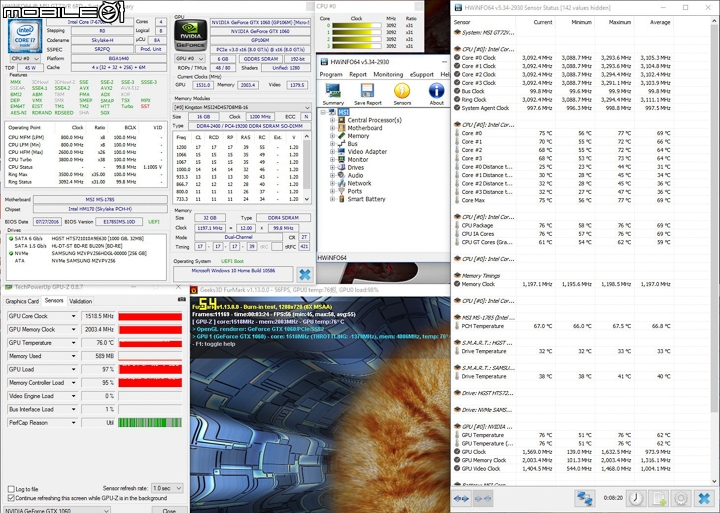This screenshot has width=720, height=513.
Task: Click the Average column header in Sensor Status
Action: pos(660,22)
